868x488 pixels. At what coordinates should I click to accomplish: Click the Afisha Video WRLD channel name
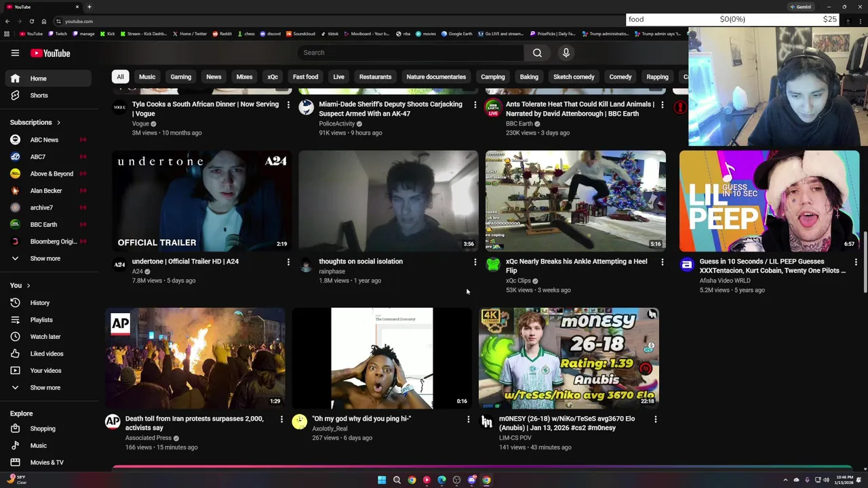point(725,281)
